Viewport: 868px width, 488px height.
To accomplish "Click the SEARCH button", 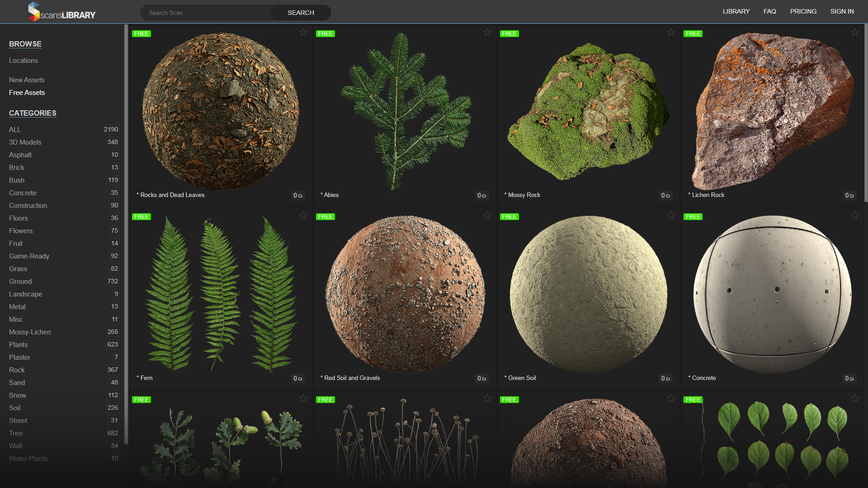I will [x=301, y=13].
